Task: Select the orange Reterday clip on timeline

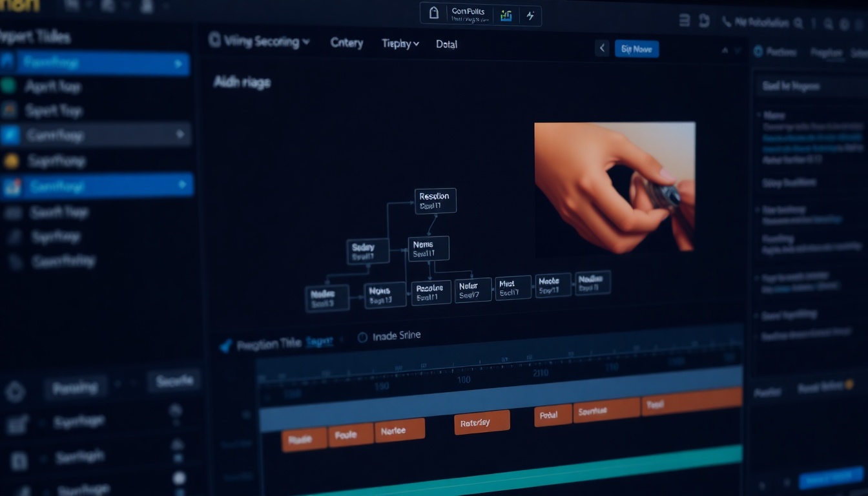Action: point(482,422)
